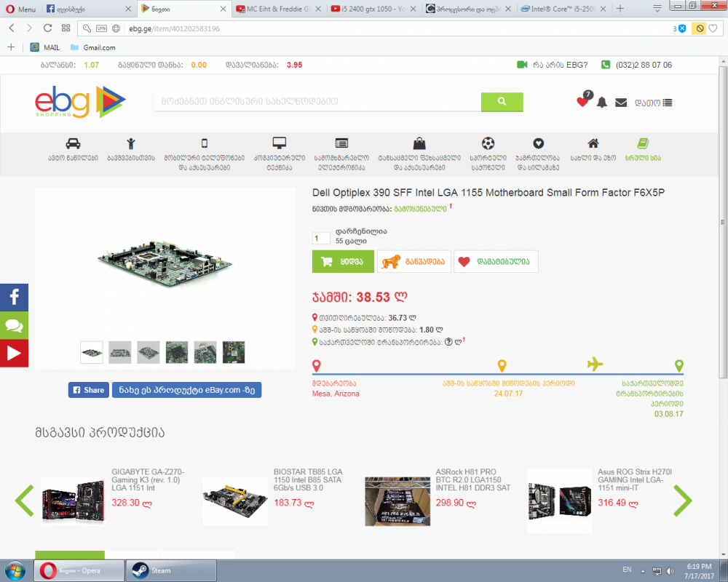Select the car category icon
This screenshot has width=728, height=582.
pyautogui.click(x=73, y=143)
